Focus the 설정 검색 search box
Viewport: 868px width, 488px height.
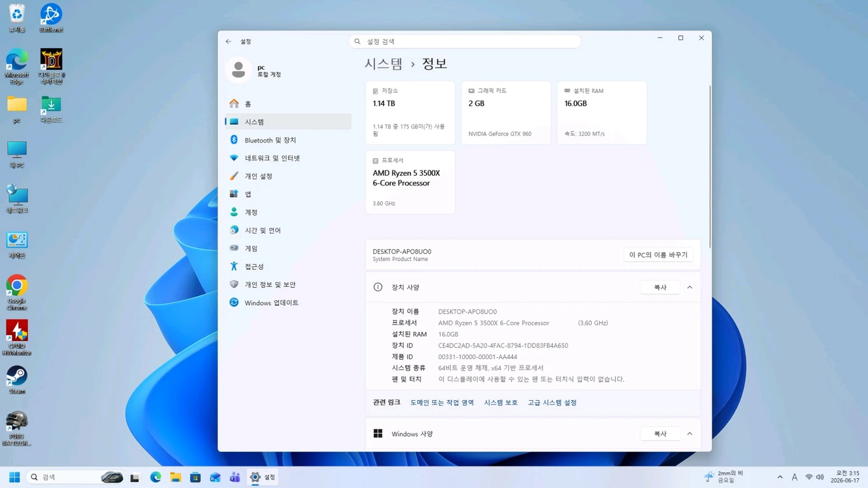465,42
